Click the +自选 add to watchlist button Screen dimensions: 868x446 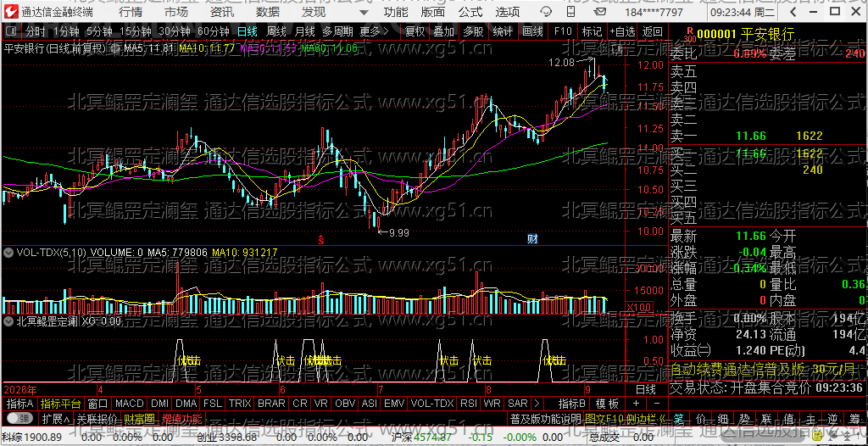623,31
